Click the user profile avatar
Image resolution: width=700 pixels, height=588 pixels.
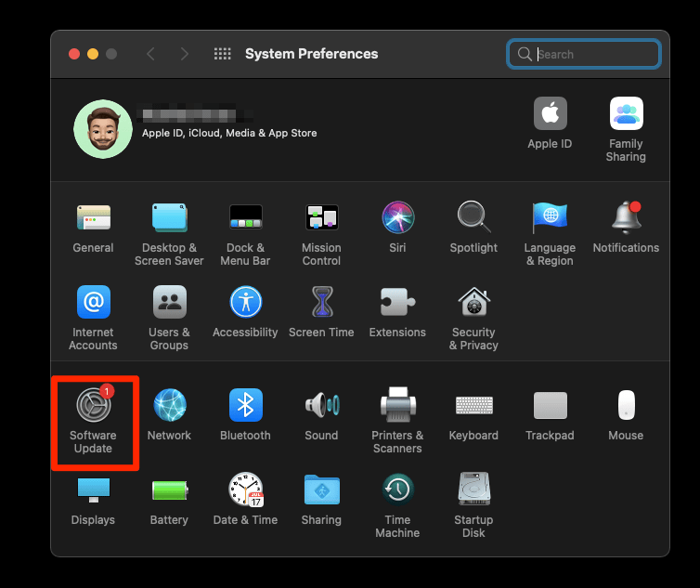pyautogui.click(x=103, y=129)
